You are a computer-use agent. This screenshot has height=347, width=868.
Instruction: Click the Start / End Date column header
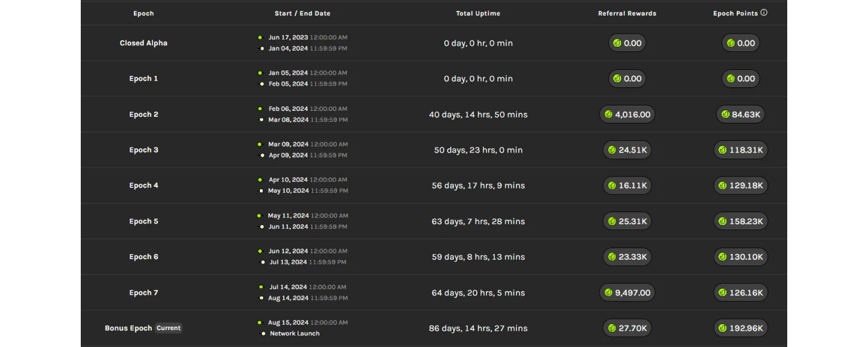[303, 13]
